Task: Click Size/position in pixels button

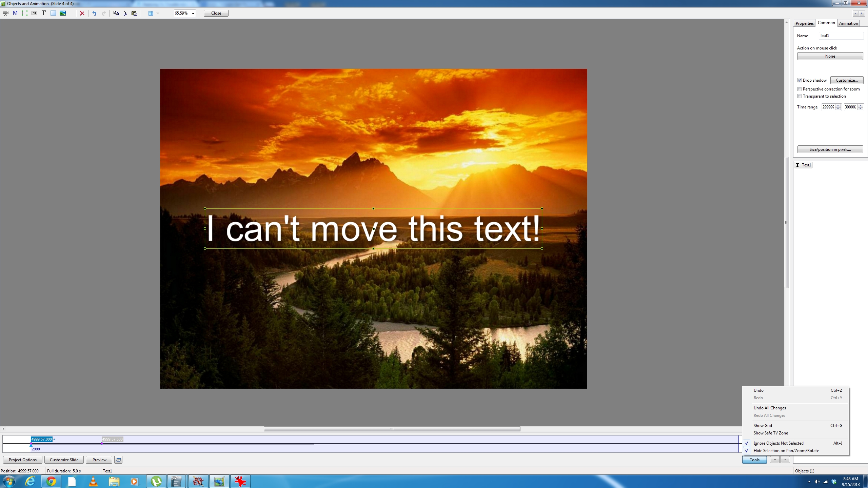Action: coord(830,149)
